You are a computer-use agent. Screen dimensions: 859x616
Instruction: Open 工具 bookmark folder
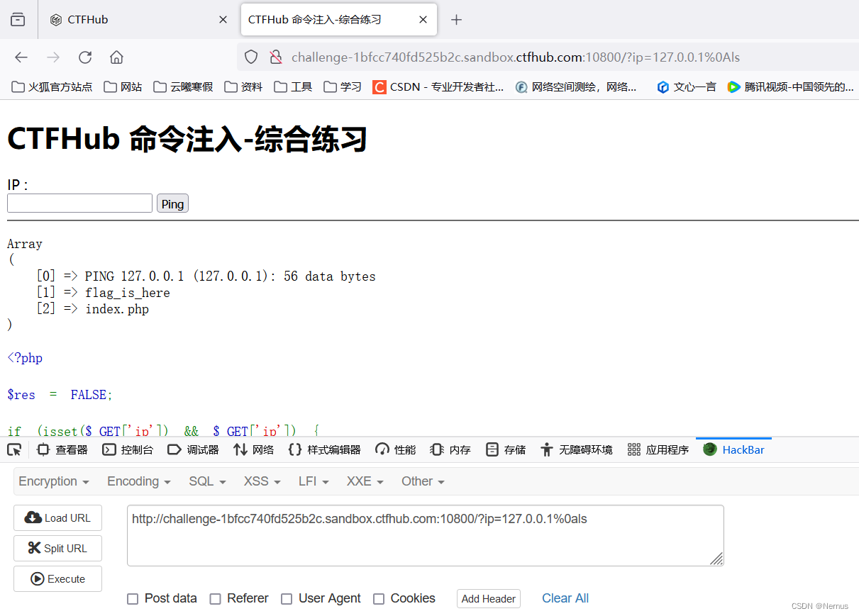click(x=293, y=86)
